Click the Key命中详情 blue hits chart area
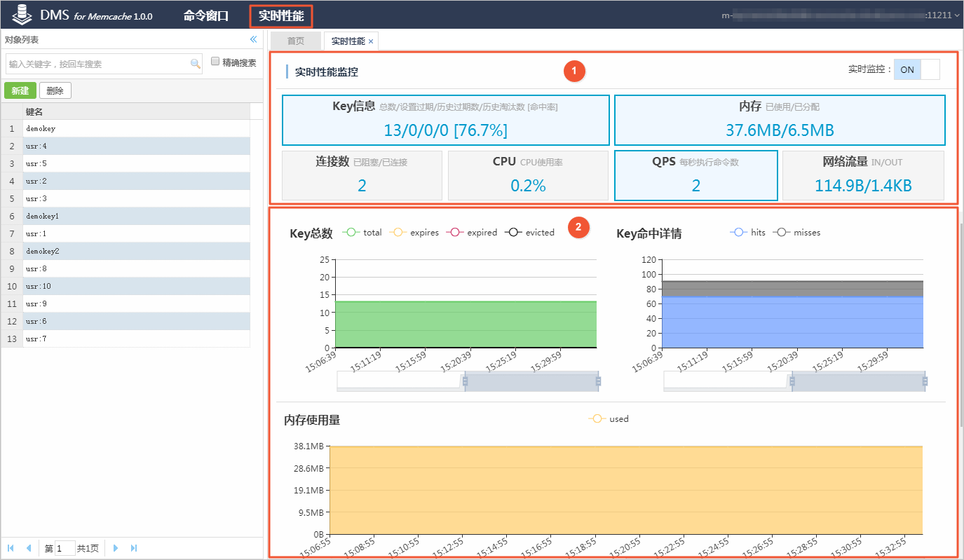 coord(793,322)
